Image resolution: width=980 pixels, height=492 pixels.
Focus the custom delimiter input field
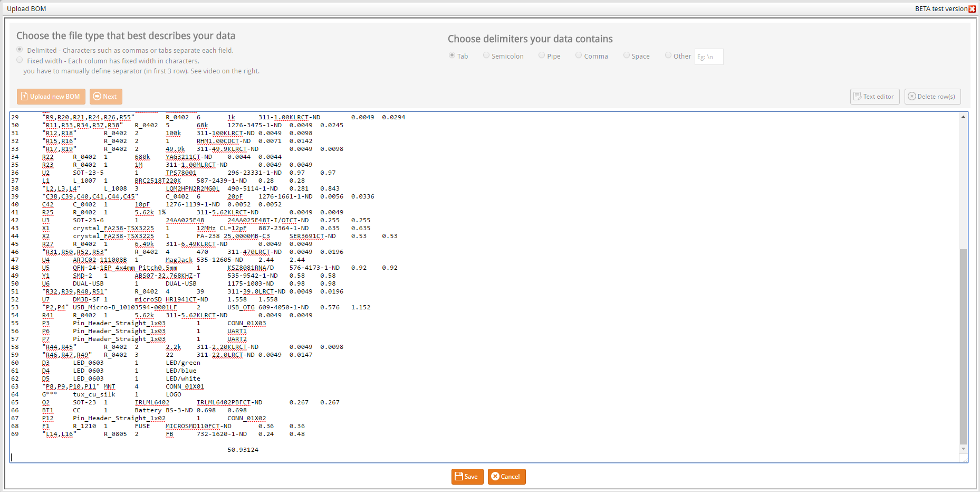click(709, 56)
